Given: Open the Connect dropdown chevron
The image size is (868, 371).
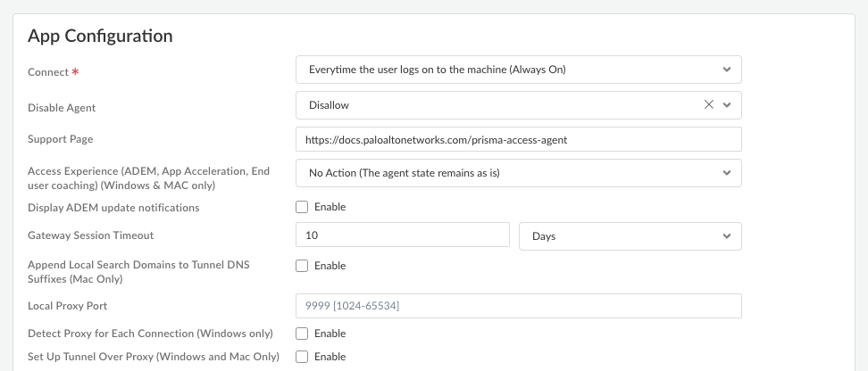Looking at the screenshot, I should tap(727, 69).
